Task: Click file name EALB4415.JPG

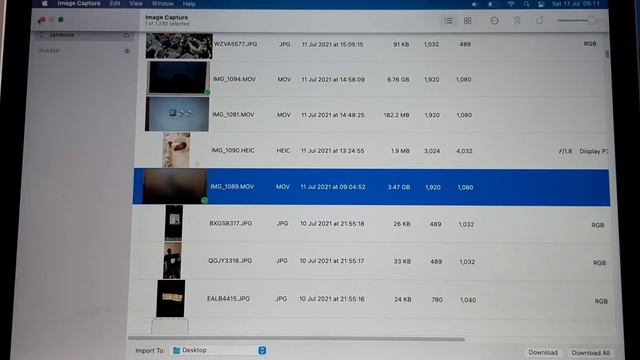Action: 228,298
